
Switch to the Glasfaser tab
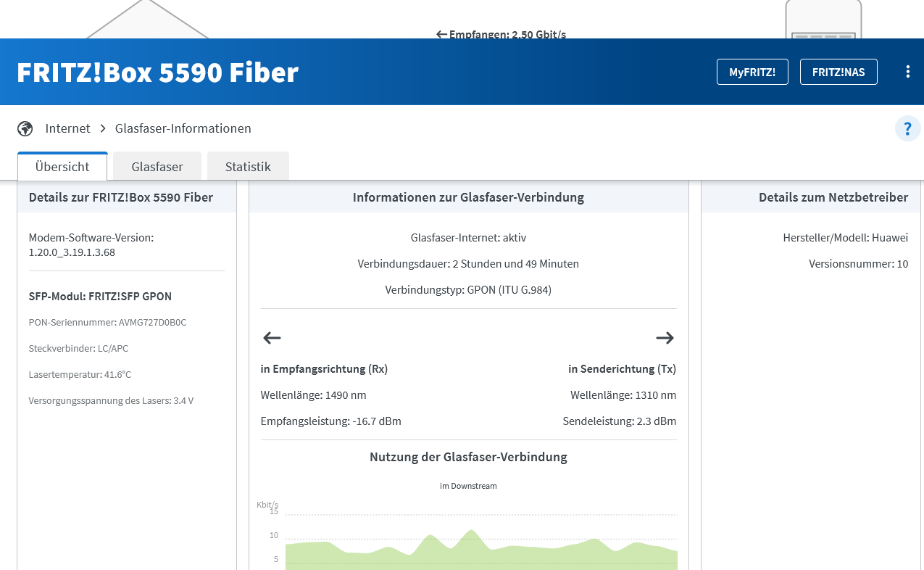[x=157, y=166]
